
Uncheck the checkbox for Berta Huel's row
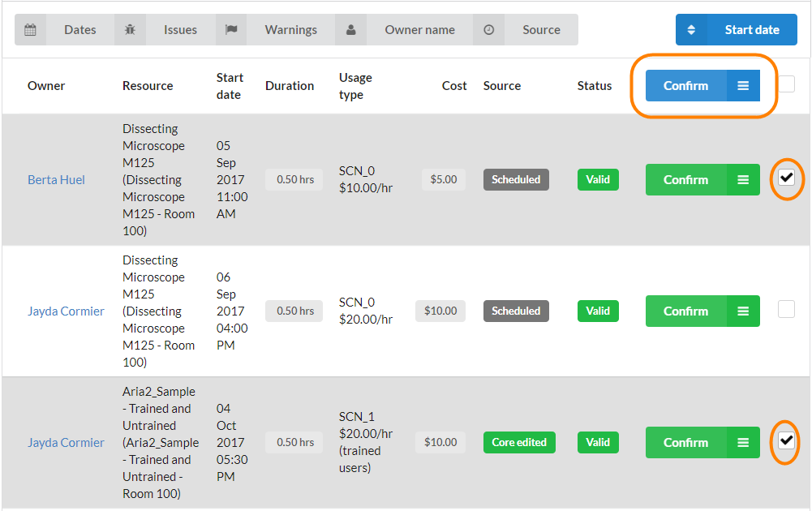786,178
